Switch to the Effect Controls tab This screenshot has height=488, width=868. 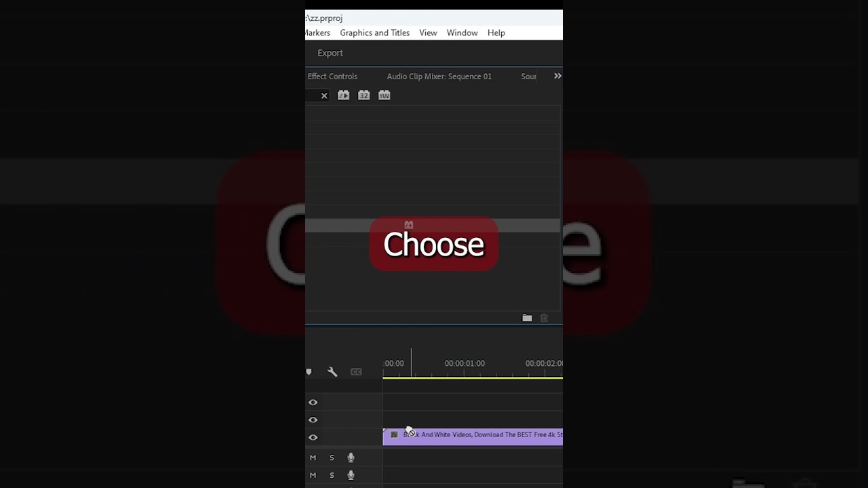coord(332,77)
